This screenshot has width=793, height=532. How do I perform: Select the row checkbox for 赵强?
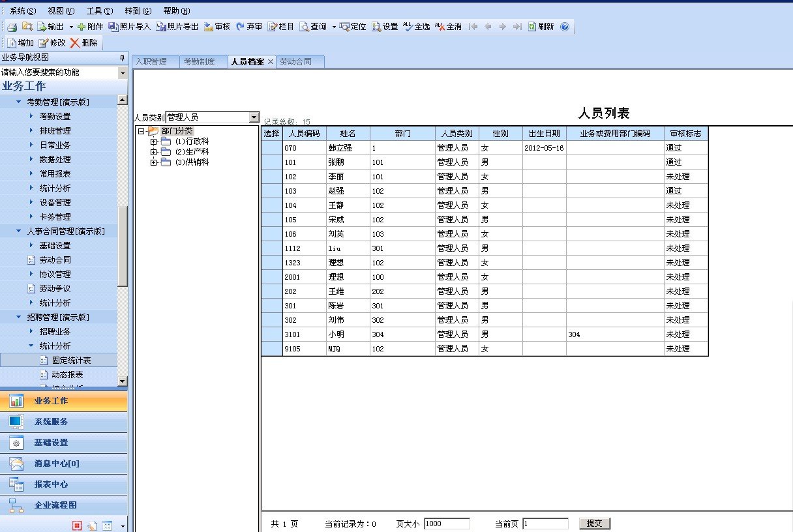(x=272, y=191)
